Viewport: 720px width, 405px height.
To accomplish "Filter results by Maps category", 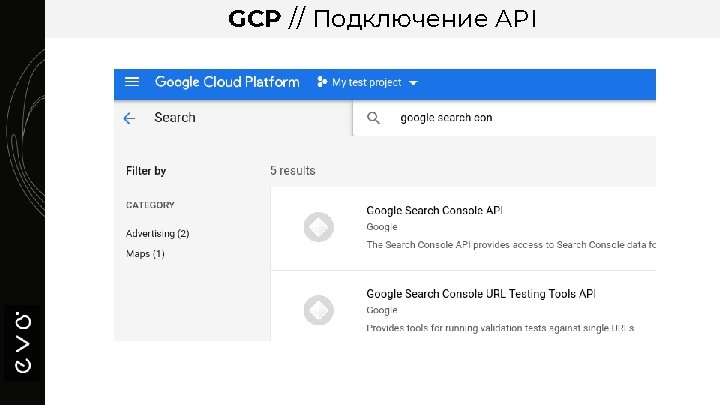I will click(x=145, y=254).
